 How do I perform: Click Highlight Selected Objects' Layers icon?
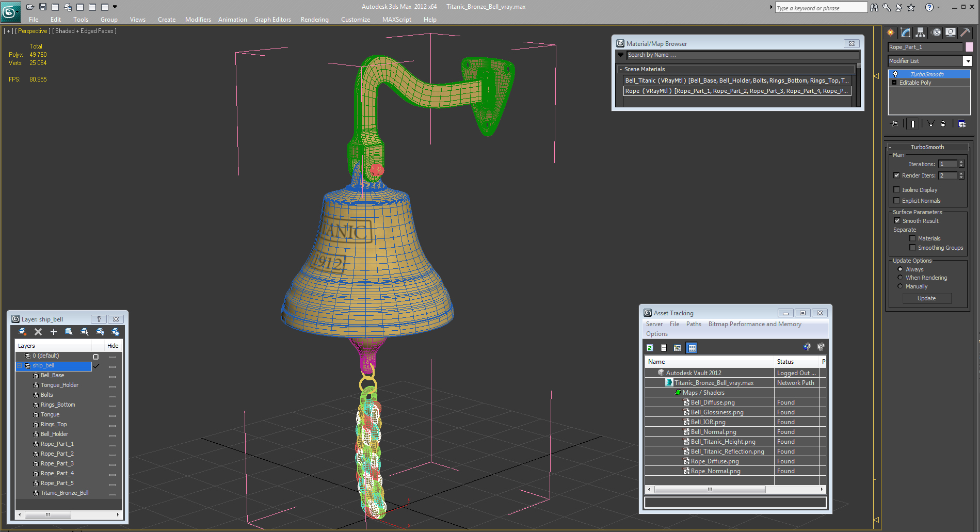85,332
